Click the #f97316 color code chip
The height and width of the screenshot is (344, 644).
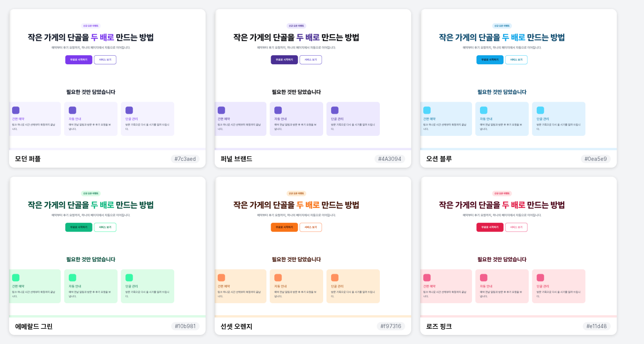pos(391,326)
